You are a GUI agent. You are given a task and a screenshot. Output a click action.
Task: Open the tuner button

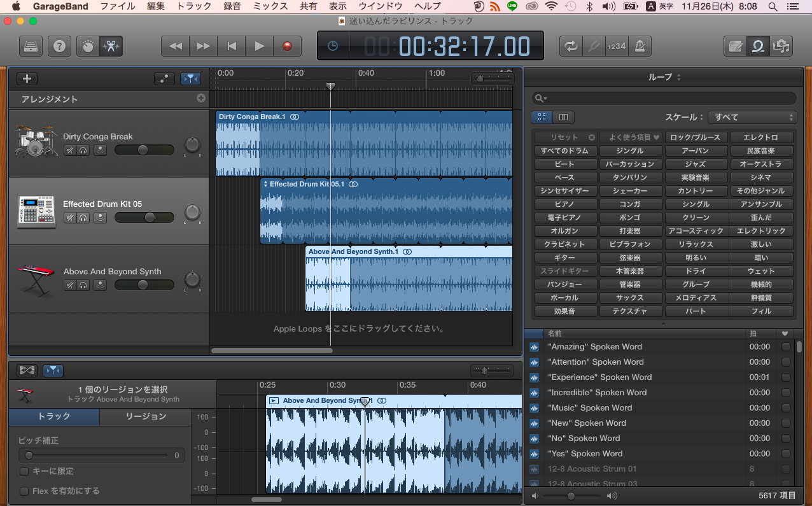coord(593,46)
